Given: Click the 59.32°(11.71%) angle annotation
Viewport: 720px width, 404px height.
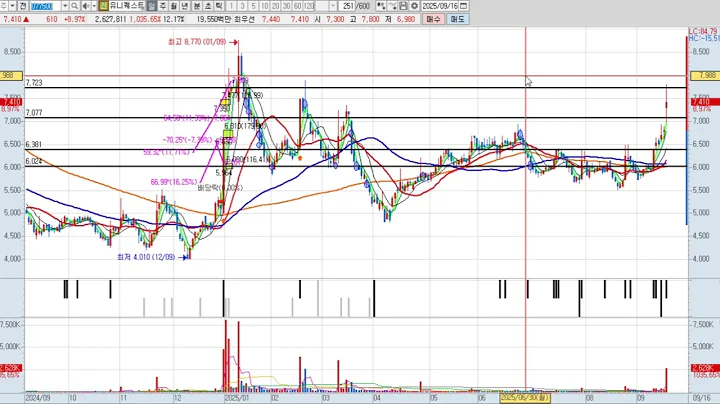Looking at the screenshot, I should [167, 152].
